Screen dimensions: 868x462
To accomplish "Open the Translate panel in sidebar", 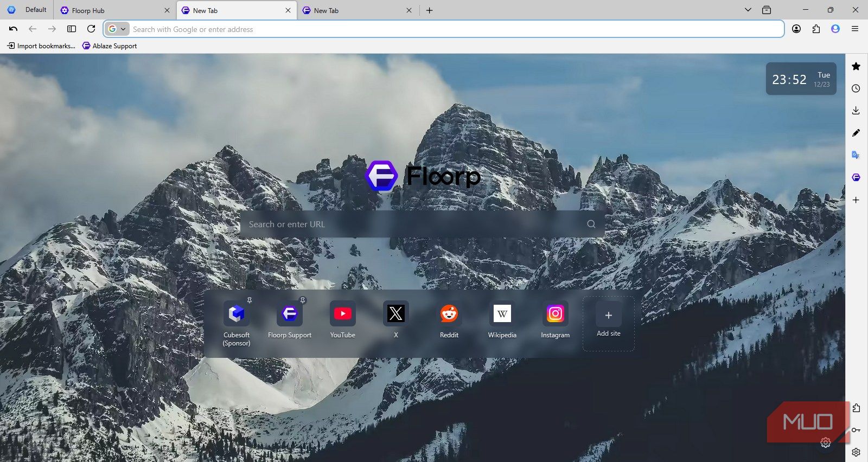I will [x=856, y=155].
